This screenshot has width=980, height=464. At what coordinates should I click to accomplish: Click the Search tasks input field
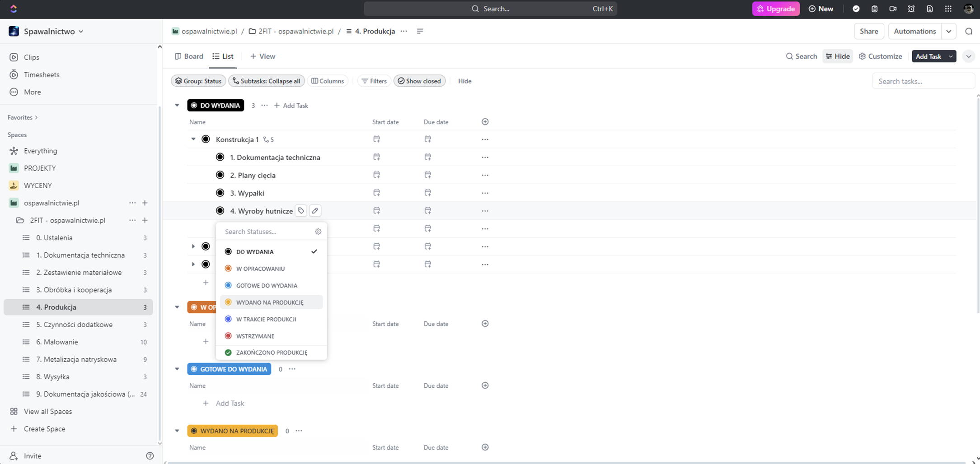pyautogui.click(x=922, y=81)
